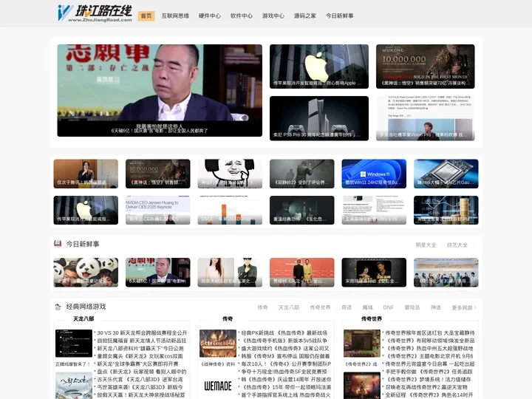The height and width of the screenshot is (399, 532).
Task: Open 韩服《传奇M》宣布停运 article
Action: click(285, 356)
